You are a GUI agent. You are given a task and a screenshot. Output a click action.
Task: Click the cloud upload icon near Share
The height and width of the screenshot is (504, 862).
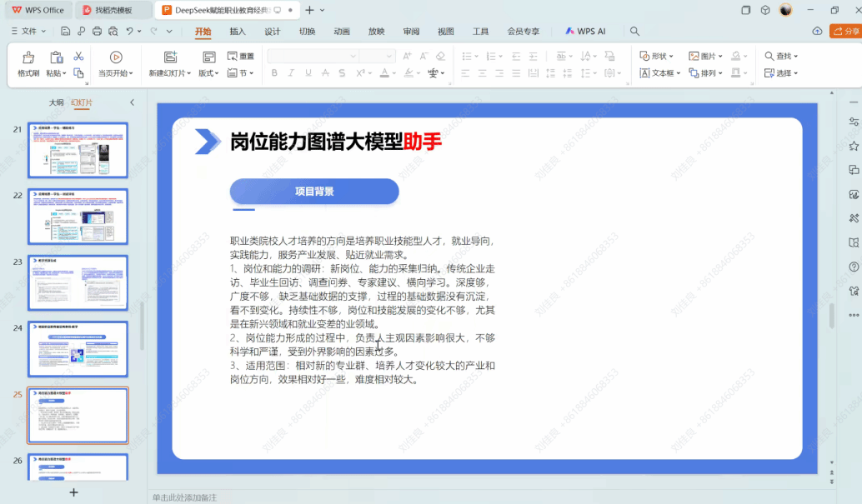tap(817, 32)
